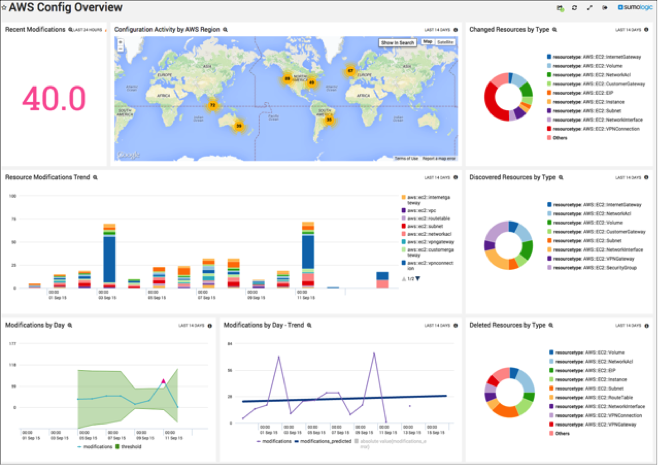Click magnifier next to Configuration Activity by AWS Region

[x=225, y=30]
